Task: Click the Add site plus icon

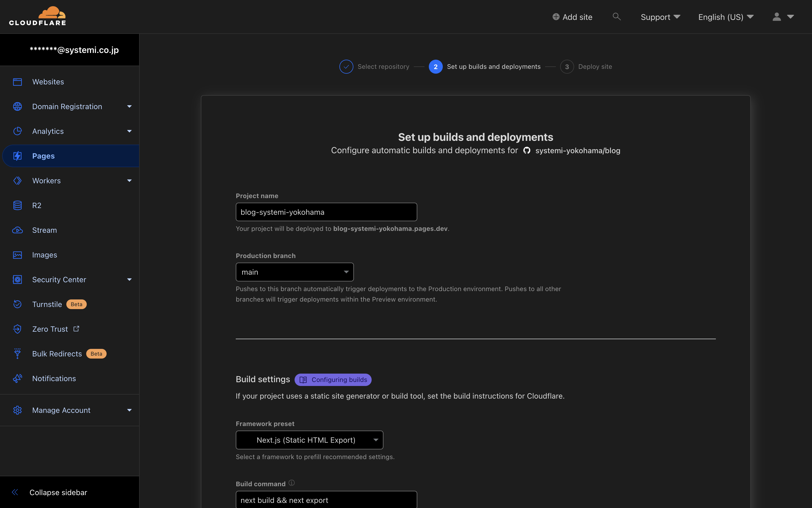Action: [556, 17]
